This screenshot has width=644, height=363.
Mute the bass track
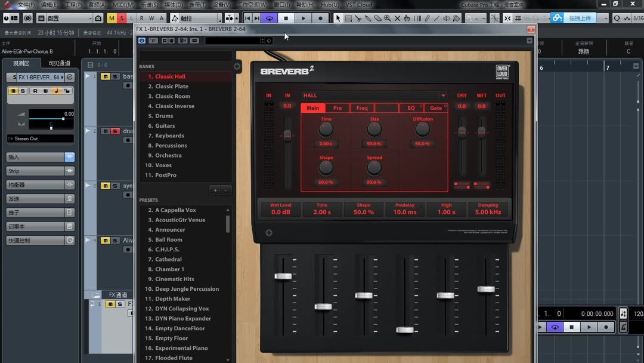(x=105, y=76)
